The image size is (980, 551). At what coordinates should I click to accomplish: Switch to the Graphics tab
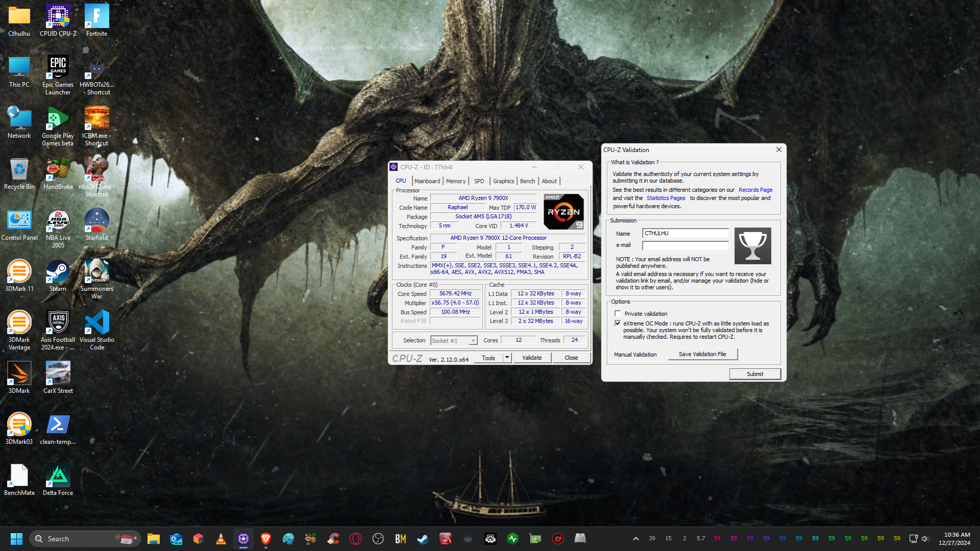click(x=504, y=181)
